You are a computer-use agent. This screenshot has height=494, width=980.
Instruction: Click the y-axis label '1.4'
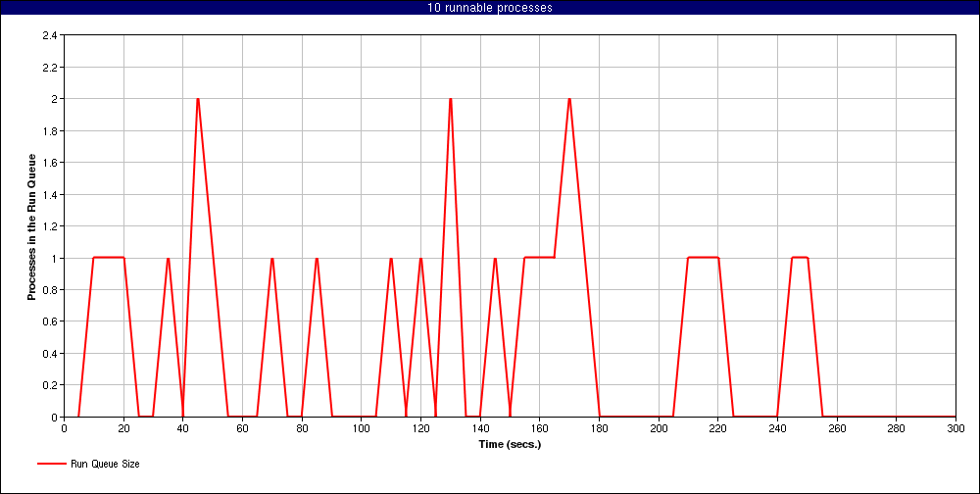[x=50, y=194]
